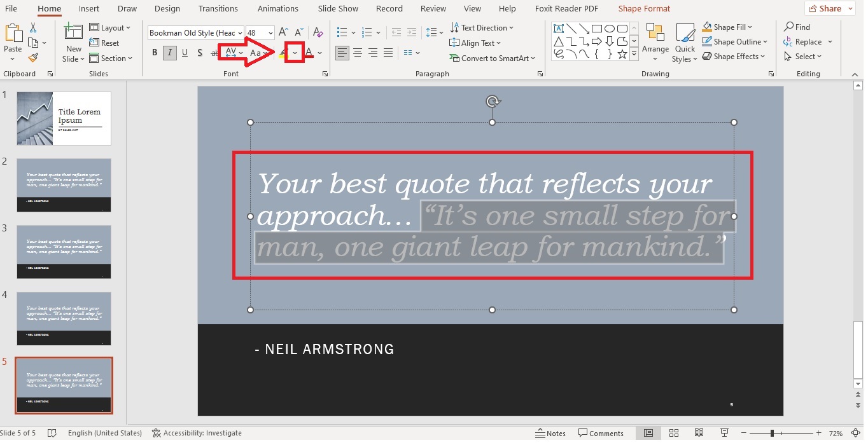Click Increase Font Size
Screen dimensions: 868x445
[x=283, y=31]
